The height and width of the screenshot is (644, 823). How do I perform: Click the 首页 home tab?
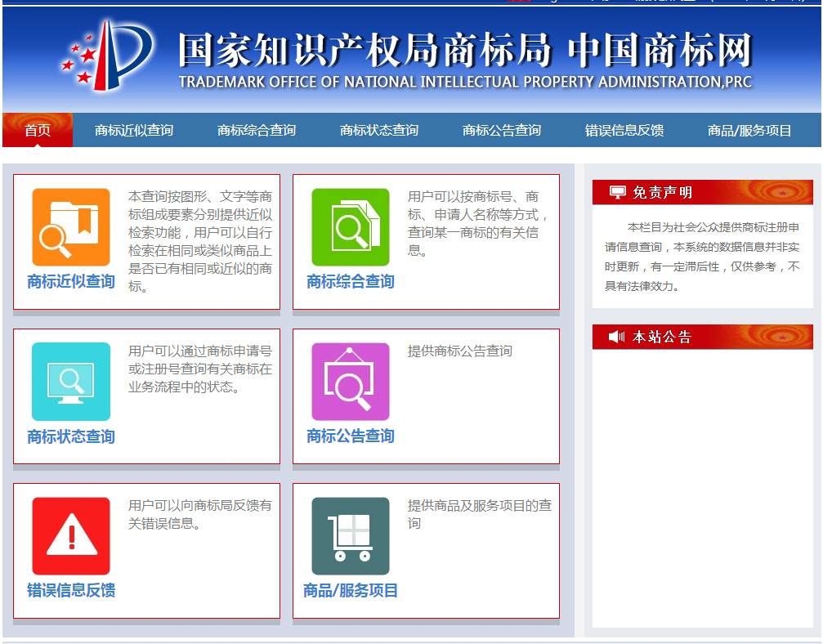[38, 129]
